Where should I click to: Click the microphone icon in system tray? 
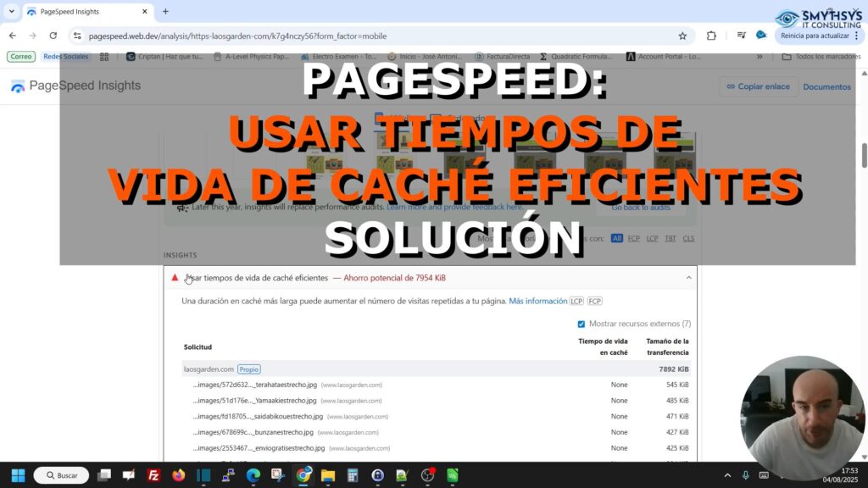click(746, 475)
